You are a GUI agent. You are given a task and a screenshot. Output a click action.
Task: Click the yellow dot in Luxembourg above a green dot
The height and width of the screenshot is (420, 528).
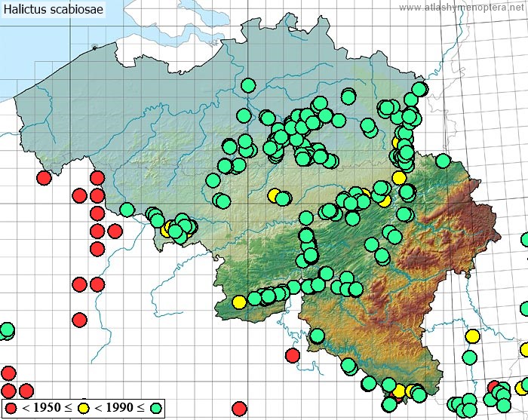[x=472, y=336]
